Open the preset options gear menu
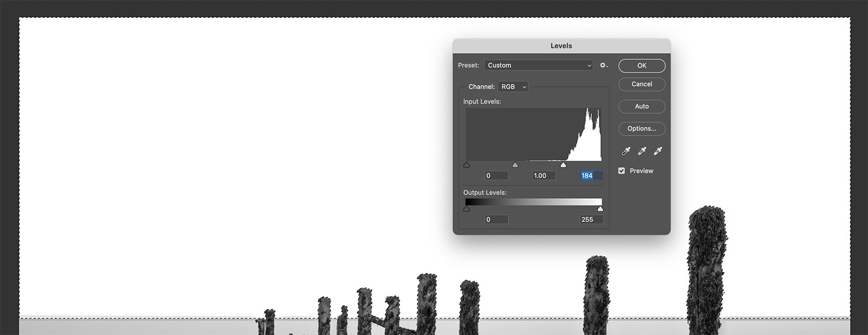The image size is (868, 335). pyautogui.click(x=603, y=65)
